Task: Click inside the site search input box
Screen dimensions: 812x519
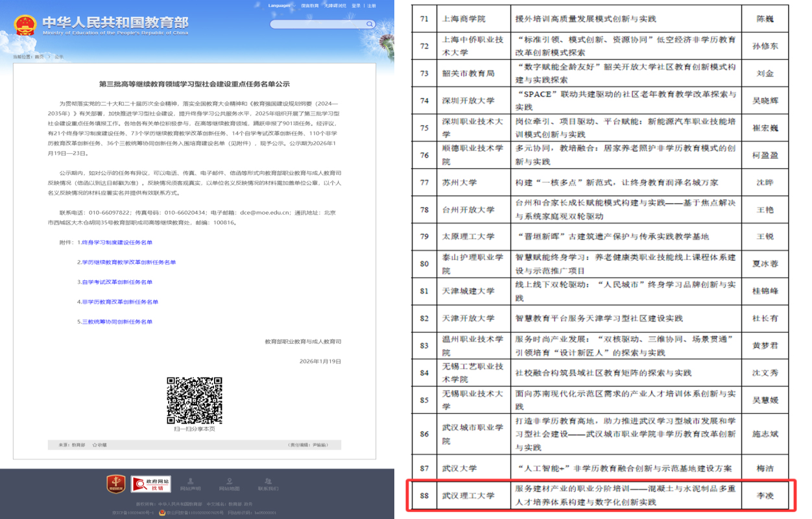Action: pos(318,23)
